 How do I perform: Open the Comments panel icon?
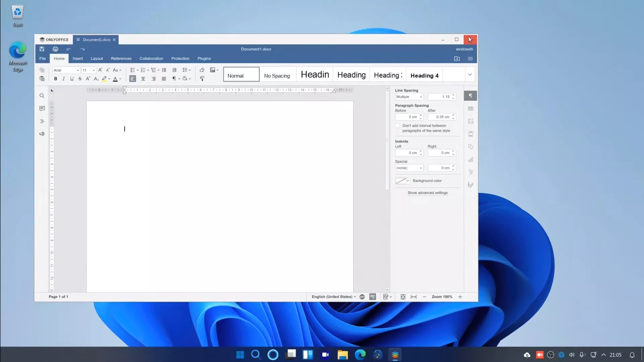click(42, 109)
